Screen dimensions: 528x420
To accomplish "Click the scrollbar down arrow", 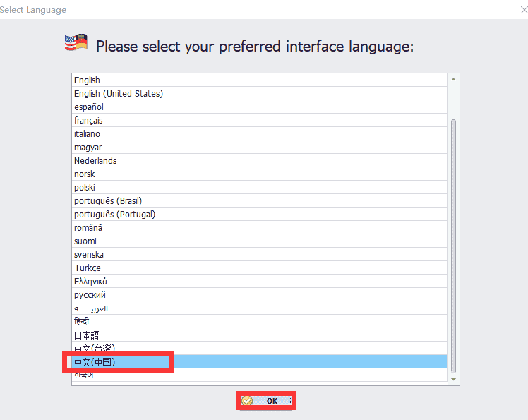I will click(x=453, y=378).
